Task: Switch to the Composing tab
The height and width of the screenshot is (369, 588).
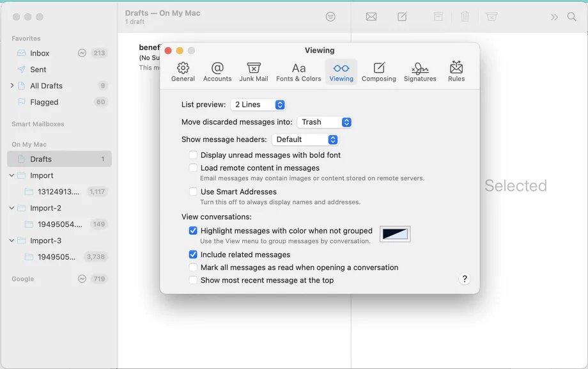Action: point(378,72)
